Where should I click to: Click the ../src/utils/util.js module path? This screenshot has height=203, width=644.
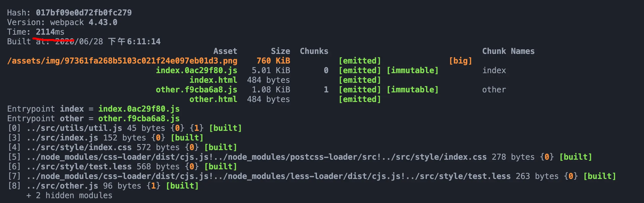(x=74, y=128)
